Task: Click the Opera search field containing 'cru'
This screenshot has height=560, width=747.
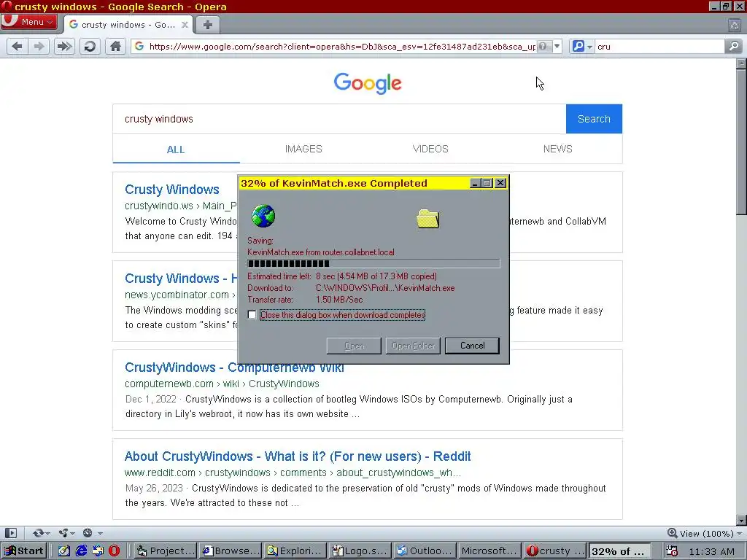Action: pos(659,46)
